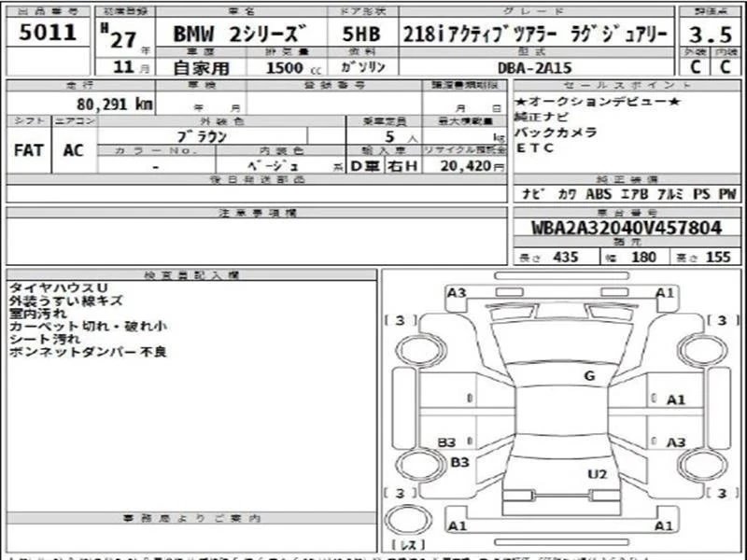Select the chassis number WBA2A32040V457804
Viewport: 747px width, 560px height.
click(627, 228)
